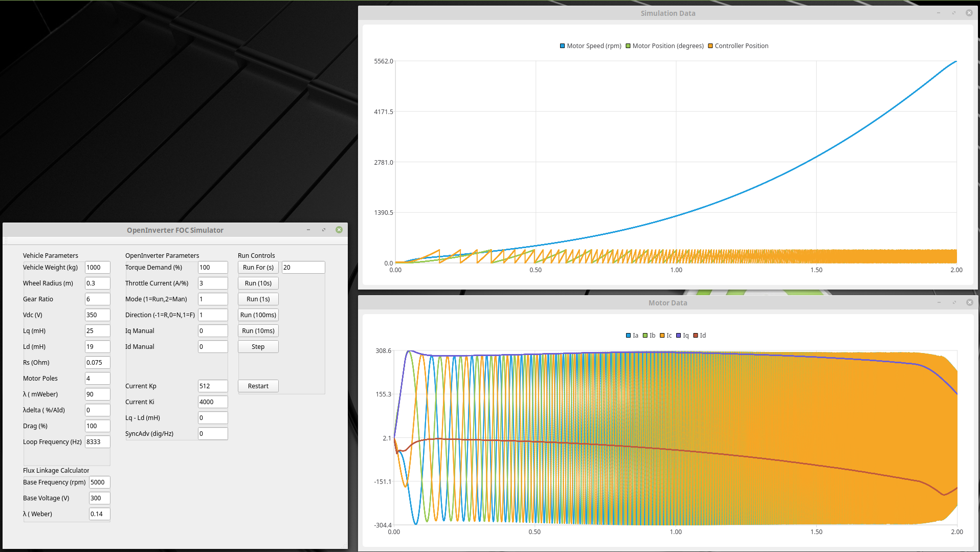Edit the Base Frequency (rpm) field

point(99,482)
